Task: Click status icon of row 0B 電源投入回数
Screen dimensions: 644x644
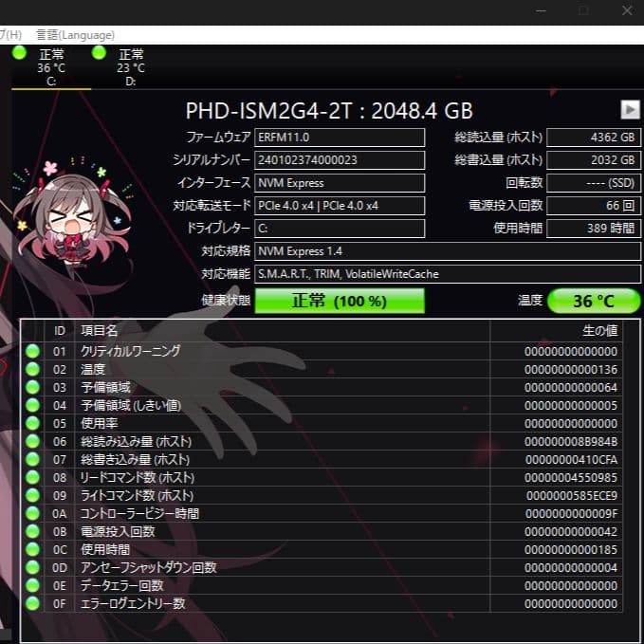Action: [x=32, y=531]
